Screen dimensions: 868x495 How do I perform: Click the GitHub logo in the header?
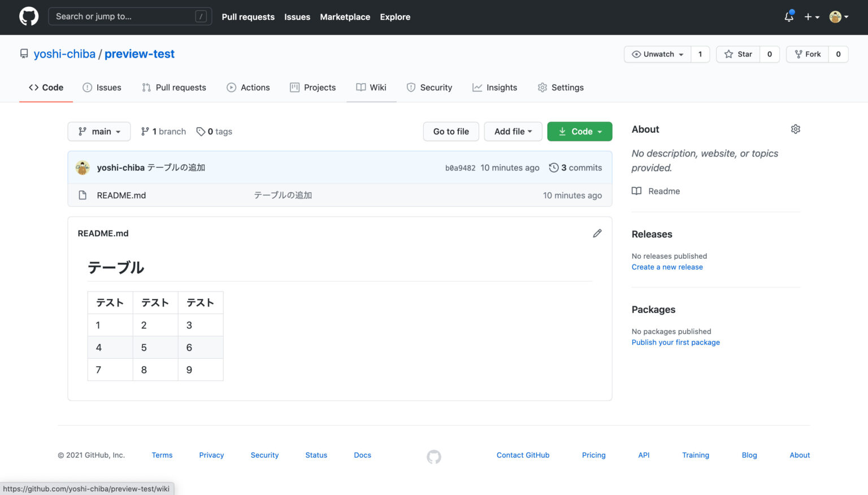(28, 16)
